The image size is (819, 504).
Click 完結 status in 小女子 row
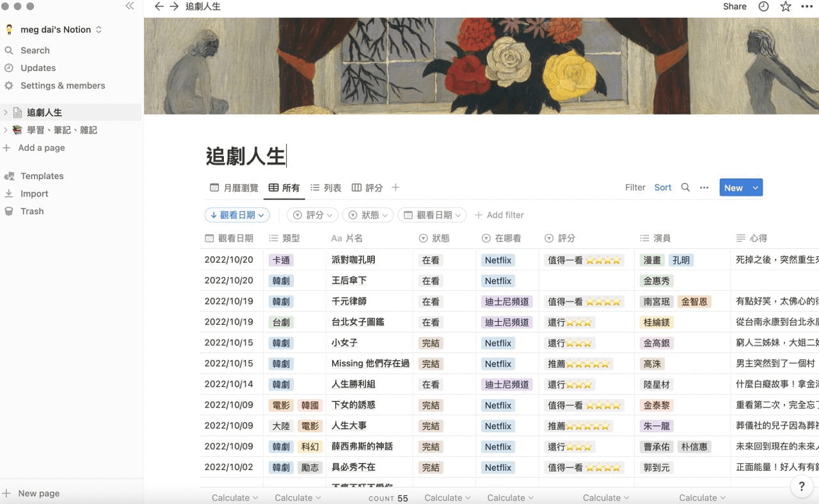(431, 343)
